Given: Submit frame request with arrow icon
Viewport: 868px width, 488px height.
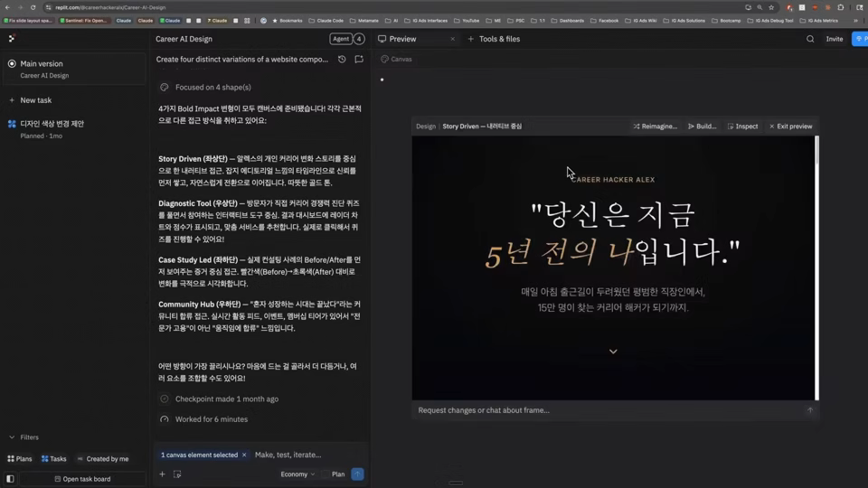Looking at the screenshot, I should [x=810, y=410].
